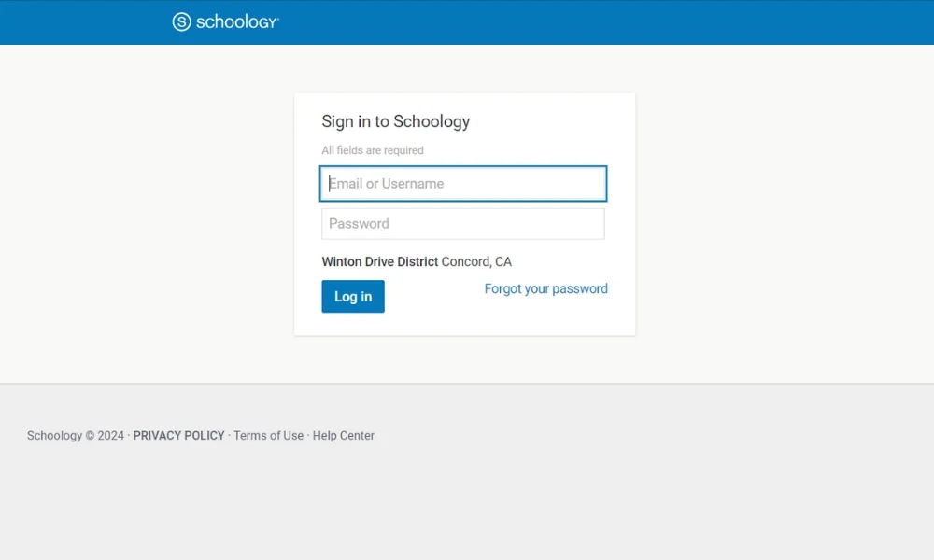Screen dimensions: 934x560
Task: Click the All fields are required note
Action: [x=373, y=150]
